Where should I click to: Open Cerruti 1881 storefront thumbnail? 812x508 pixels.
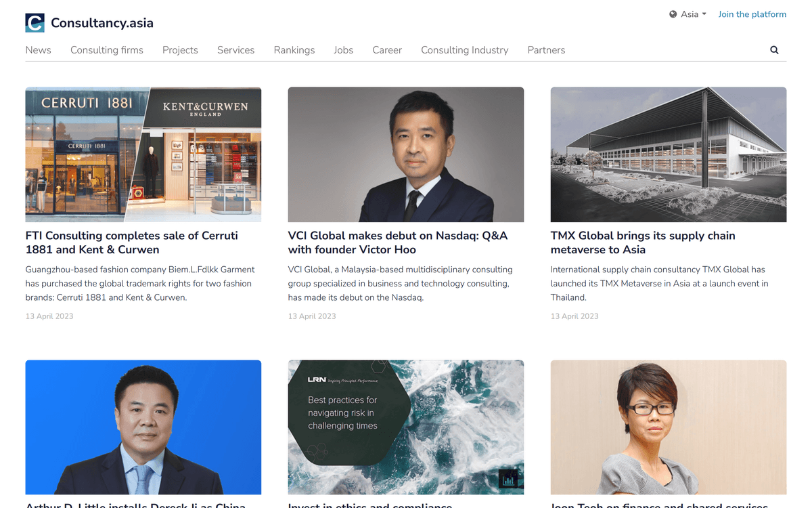[143, 154]
